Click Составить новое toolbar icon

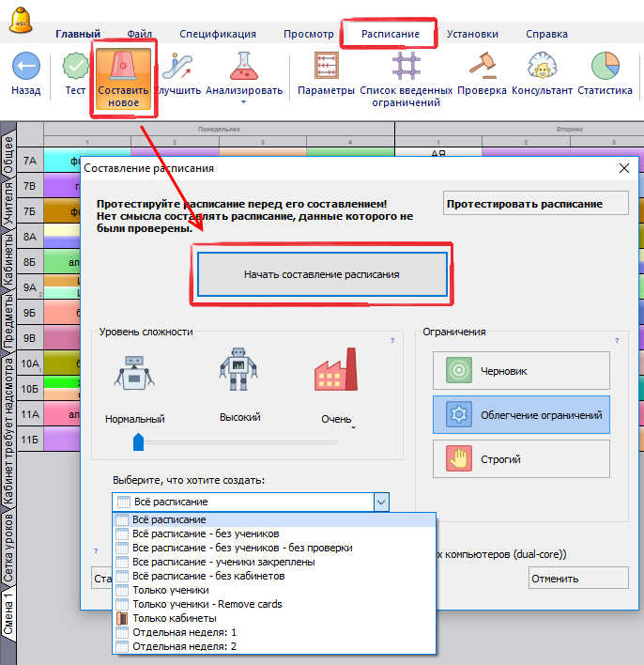(x=123, y=68)
